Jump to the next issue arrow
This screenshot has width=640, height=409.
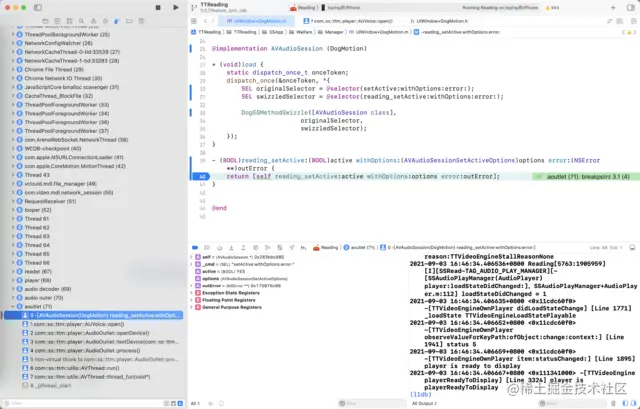[635, 32]
